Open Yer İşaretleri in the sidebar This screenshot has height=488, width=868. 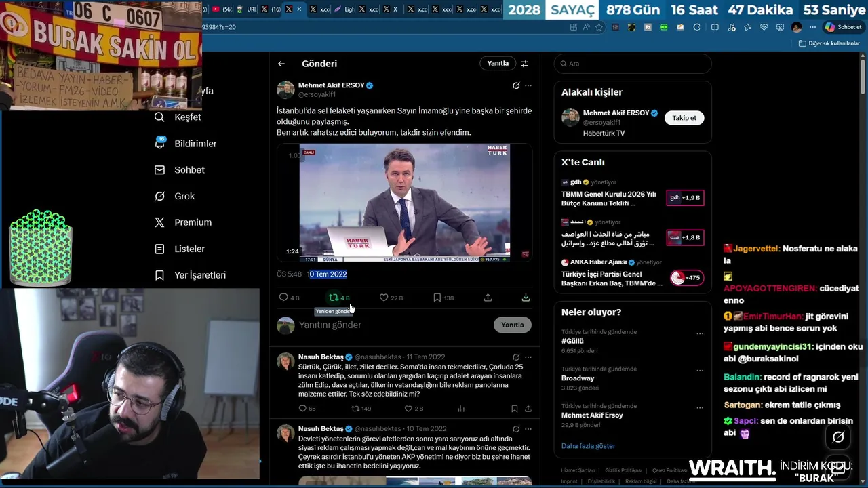tap(191, 275)
